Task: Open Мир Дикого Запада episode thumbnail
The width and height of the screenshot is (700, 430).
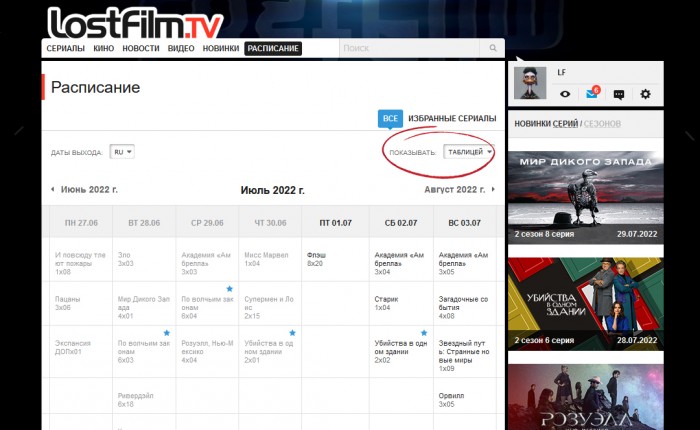Action: click(x=584, y=196)
